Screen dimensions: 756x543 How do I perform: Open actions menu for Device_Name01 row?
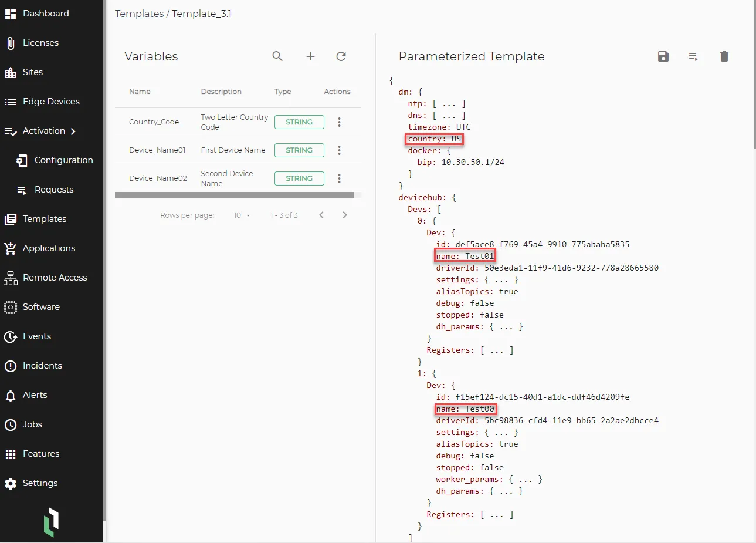click(x=339, y=150)
